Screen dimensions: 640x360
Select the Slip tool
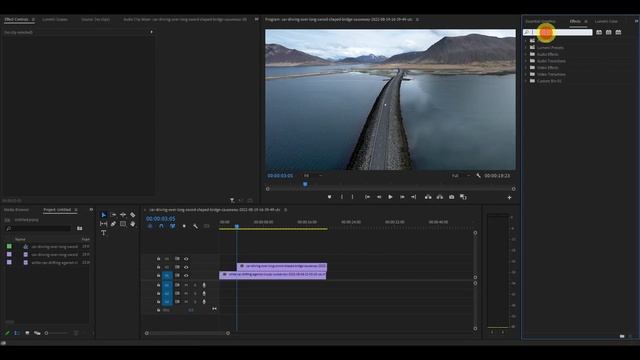click(103, 224)
